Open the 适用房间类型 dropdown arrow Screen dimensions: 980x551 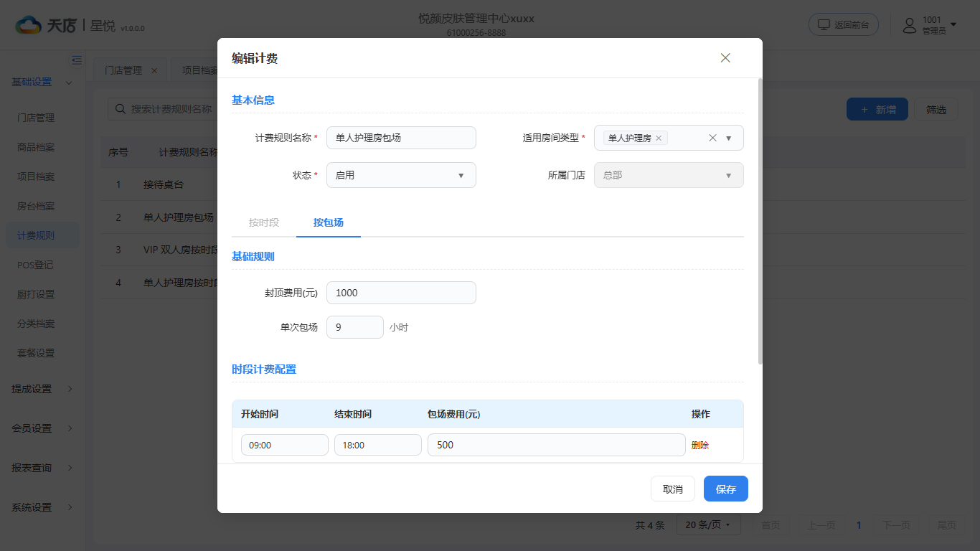point(729,138)
